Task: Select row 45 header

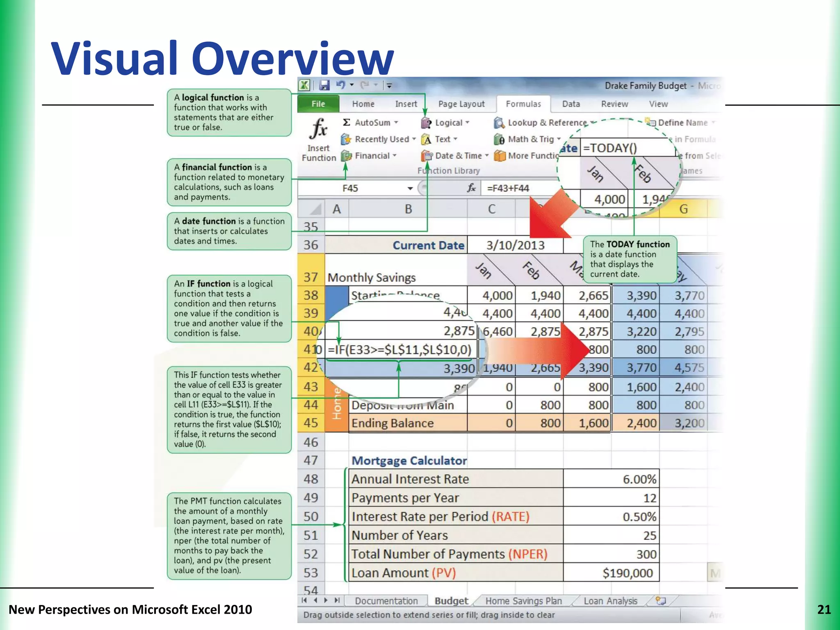Action: tap(311, 423)
